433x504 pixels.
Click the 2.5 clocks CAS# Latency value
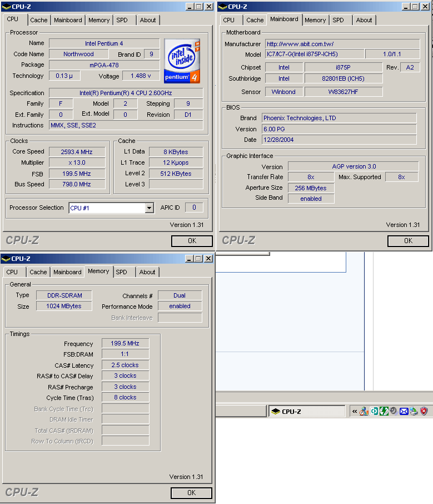[x=125, y=365]
